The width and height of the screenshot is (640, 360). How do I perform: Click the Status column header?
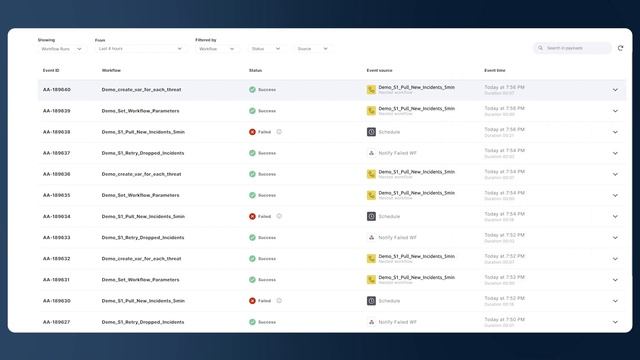[256, 70]
